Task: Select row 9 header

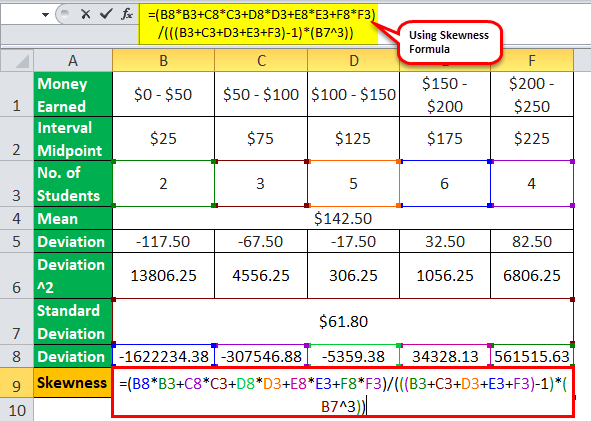Action: [17, 383]
